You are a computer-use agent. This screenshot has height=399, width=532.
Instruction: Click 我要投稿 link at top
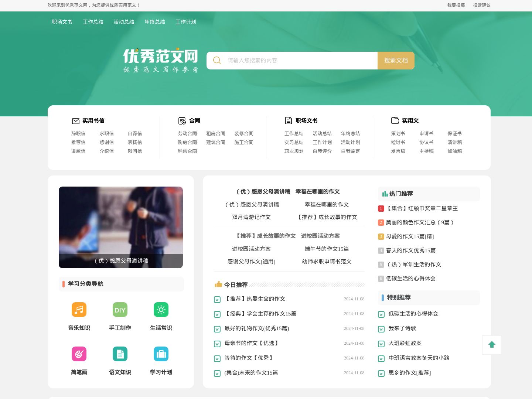tap(456, 5)
